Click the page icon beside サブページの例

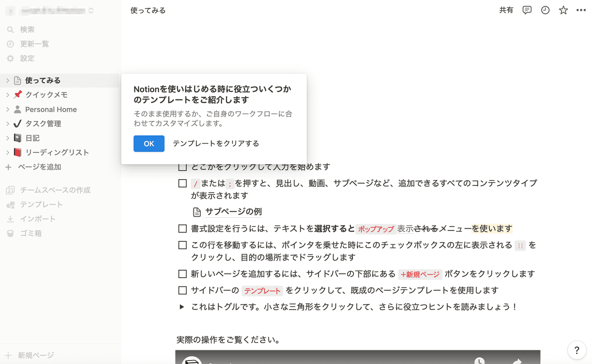click(x=197, y=212)
